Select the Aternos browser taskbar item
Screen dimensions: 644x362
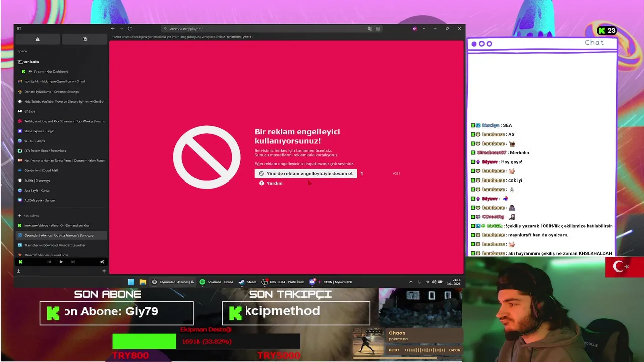(173, 282)
